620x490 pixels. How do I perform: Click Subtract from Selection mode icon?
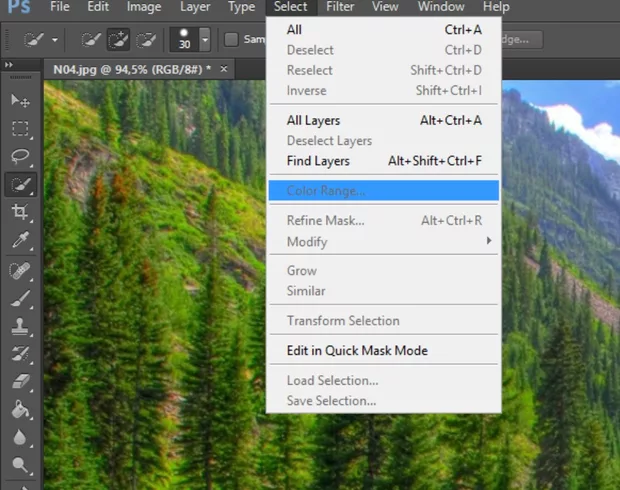coord(146,40)
